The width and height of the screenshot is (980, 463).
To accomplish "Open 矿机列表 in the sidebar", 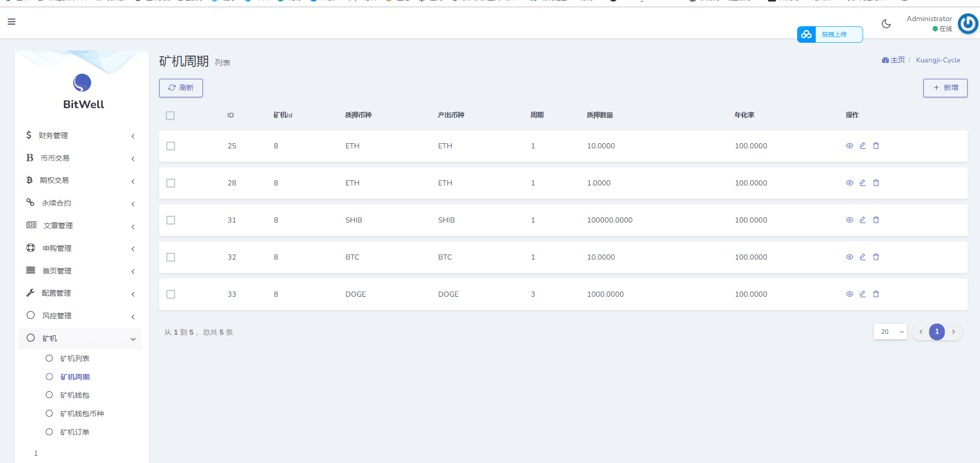I will click(75, 358).
